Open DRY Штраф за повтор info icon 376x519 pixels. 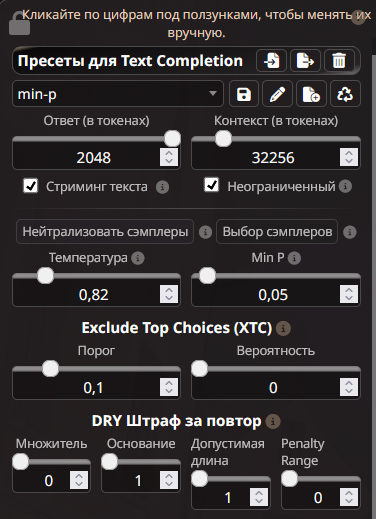click(x=273, y=421)
